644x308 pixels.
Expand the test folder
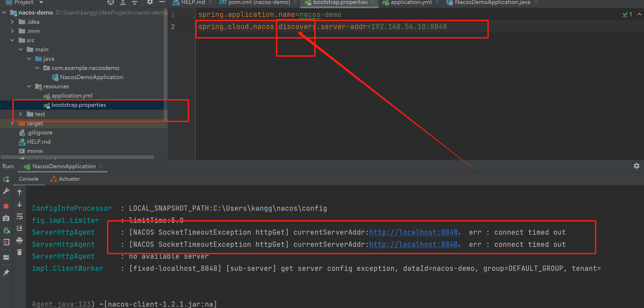[x=20, y=114]
